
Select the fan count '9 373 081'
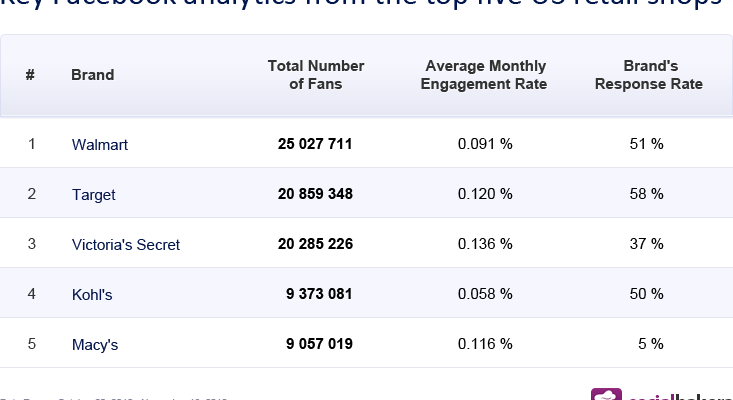tap(319, 294)
